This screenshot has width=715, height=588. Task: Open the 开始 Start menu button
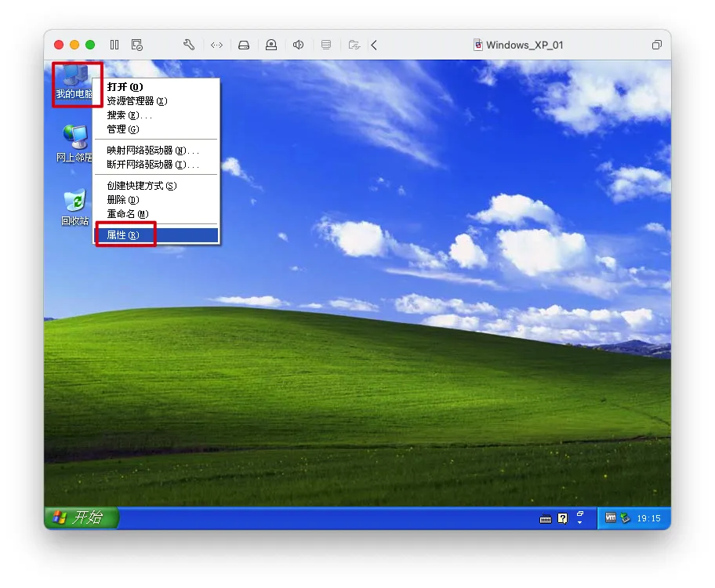[x=82, y=517]
